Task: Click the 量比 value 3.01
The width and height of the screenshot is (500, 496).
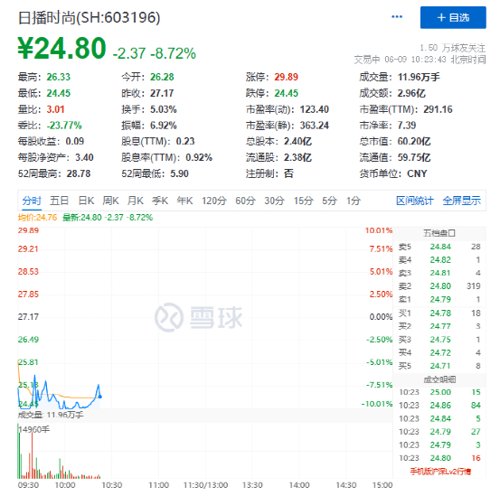Action: click(x=55, y=109)
